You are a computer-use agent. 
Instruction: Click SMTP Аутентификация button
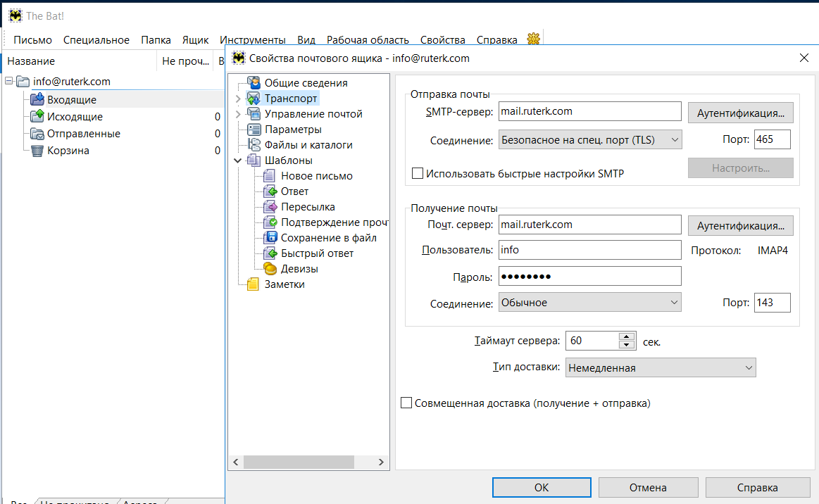pos(740,113)
